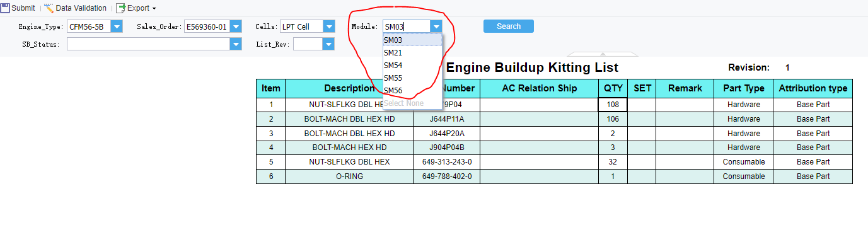Click the Data Validation icon
868x237 pixels.
49,8
